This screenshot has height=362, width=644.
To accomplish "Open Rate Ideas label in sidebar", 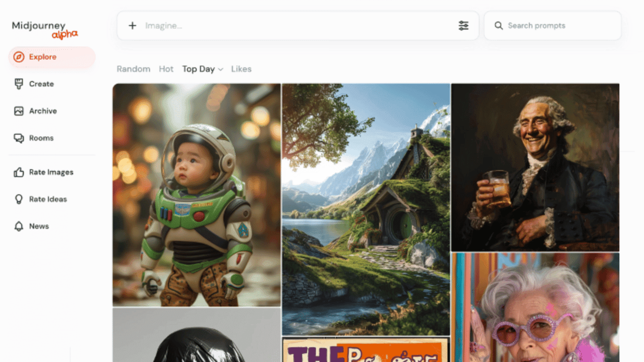I will pos(48,199).
